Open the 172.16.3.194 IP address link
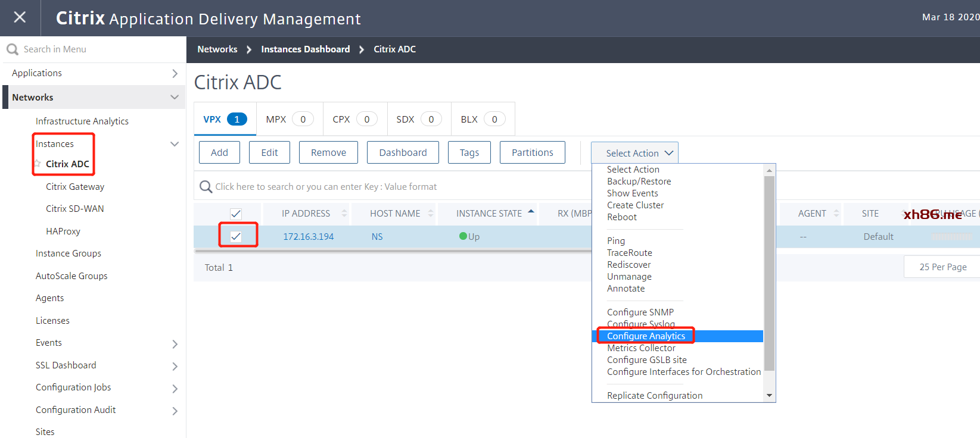 [308, 237]
